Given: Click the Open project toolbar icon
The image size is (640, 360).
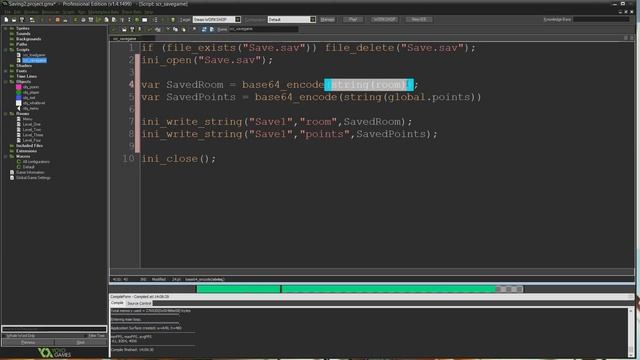Looking at the screenshot, I should pyautogui.click(x=14, y=20).
